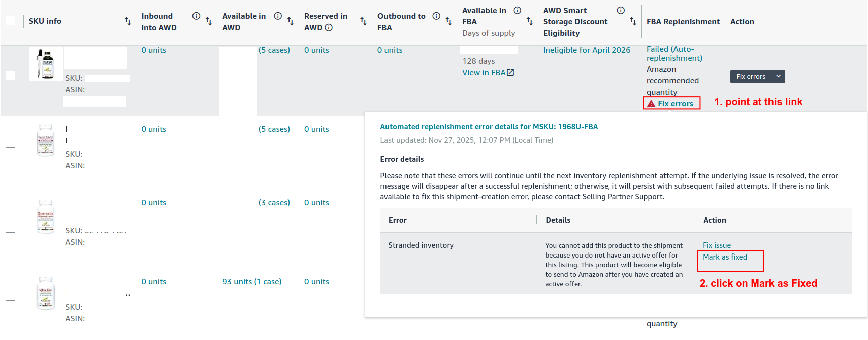
Task: Click the first product thumbnail image
Action: tap(46, 64)
